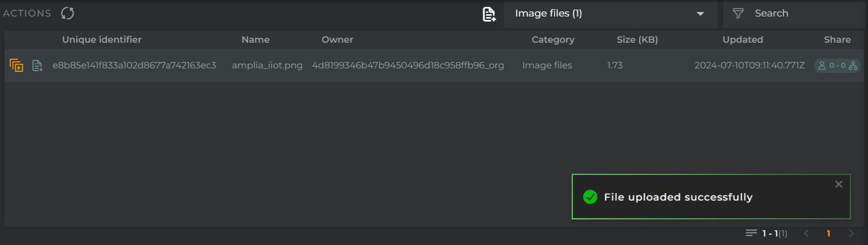The image size is (868, 245).
Task: Click the green document icon in row
Action: [x=37, y=66]
